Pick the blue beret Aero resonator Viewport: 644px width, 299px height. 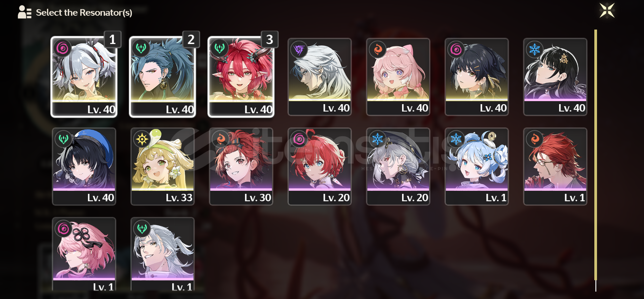[84, 166]
